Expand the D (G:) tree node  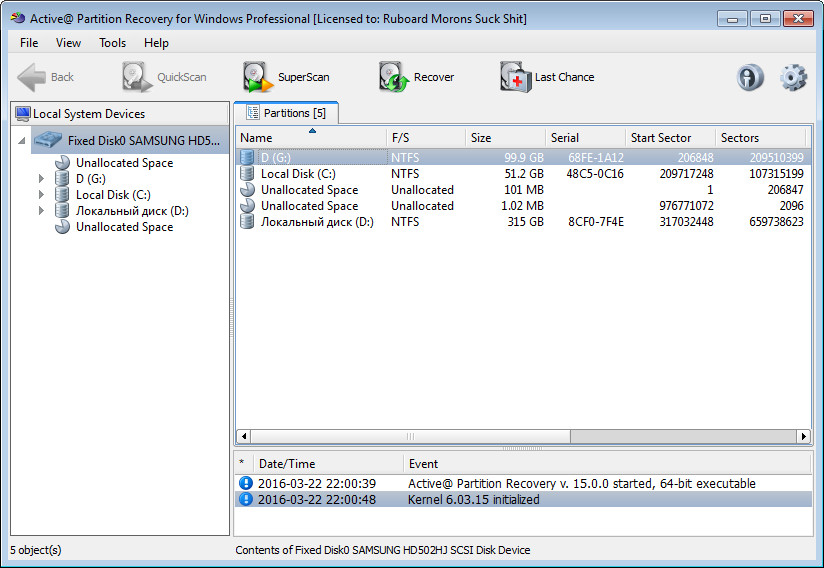tap(41, 179)
